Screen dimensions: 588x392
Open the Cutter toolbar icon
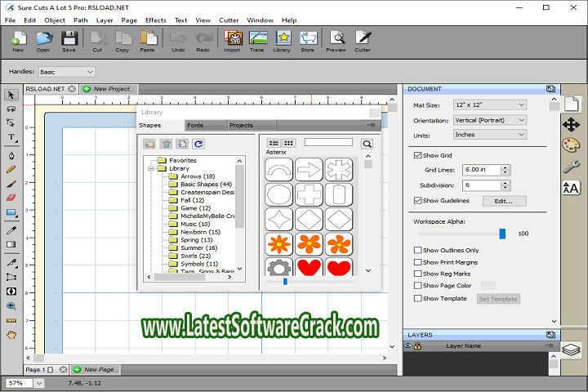[x=363, y=42]
